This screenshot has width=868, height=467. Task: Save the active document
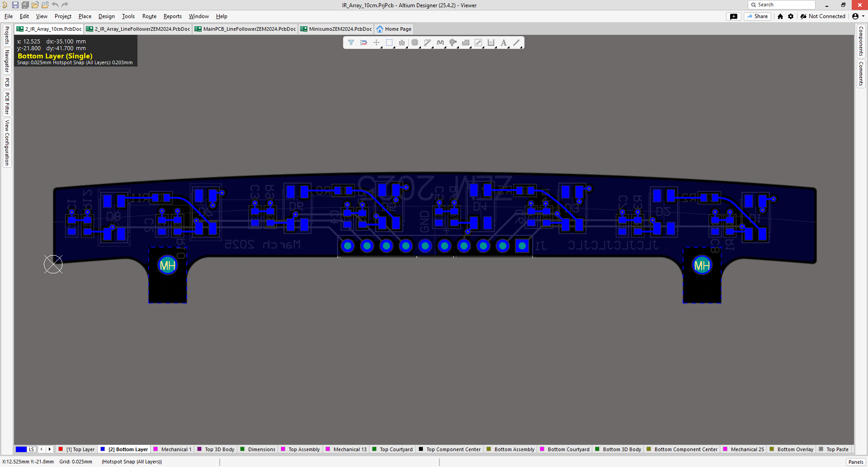click(15, 5)
